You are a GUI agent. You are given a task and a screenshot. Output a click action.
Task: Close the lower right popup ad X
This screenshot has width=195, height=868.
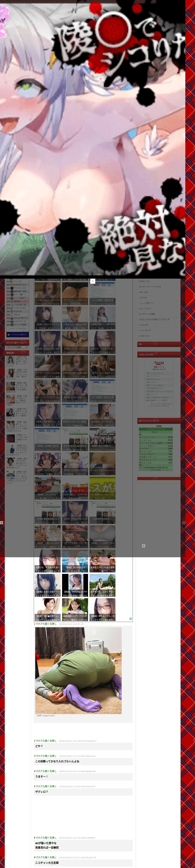[x=144, y=546]
